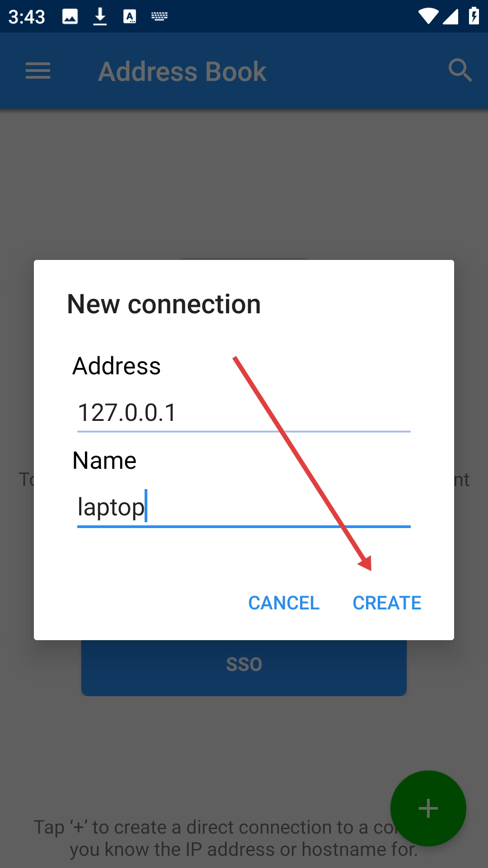
Task: Focus the Name field containing laptop
Action: point(244,507)
